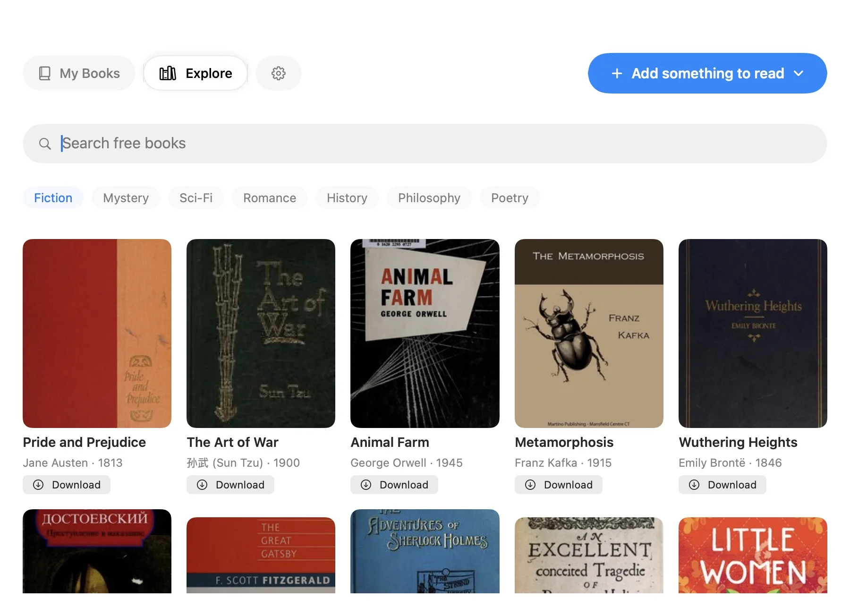850x616 pixels.
Task: Choose the Romance category chip
Action: [x=270, y=198]
